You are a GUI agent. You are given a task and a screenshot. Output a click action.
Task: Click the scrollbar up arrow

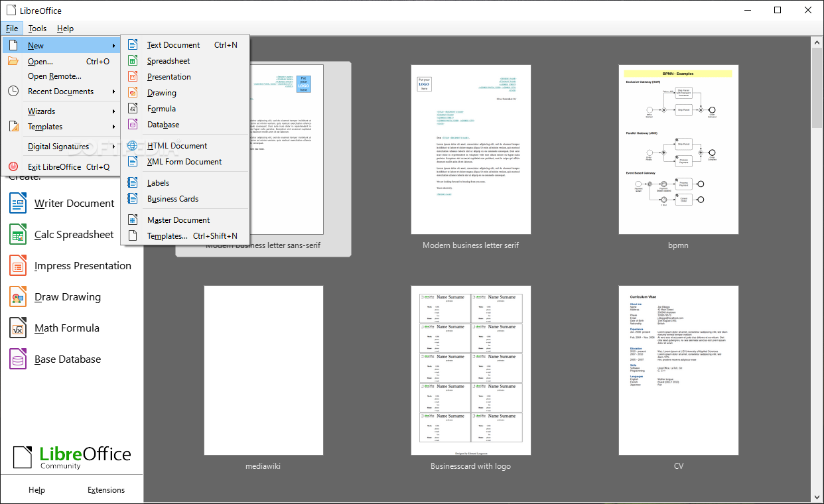817,42
